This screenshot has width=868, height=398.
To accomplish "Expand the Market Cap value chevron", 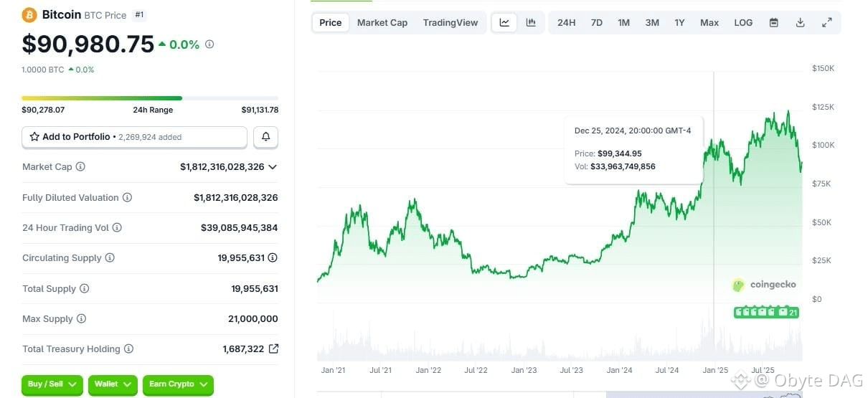I will (273, 167).
